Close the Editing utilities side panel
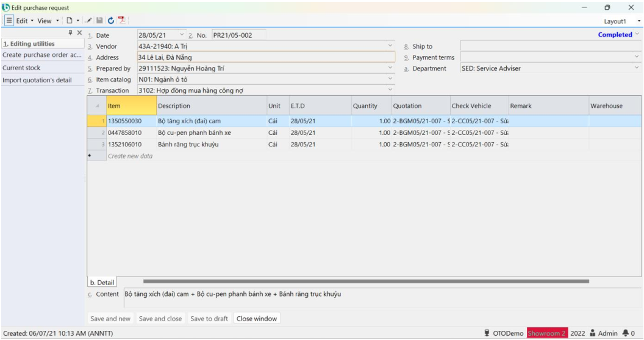This screenshot has width=644, height=340. [79, 32]
